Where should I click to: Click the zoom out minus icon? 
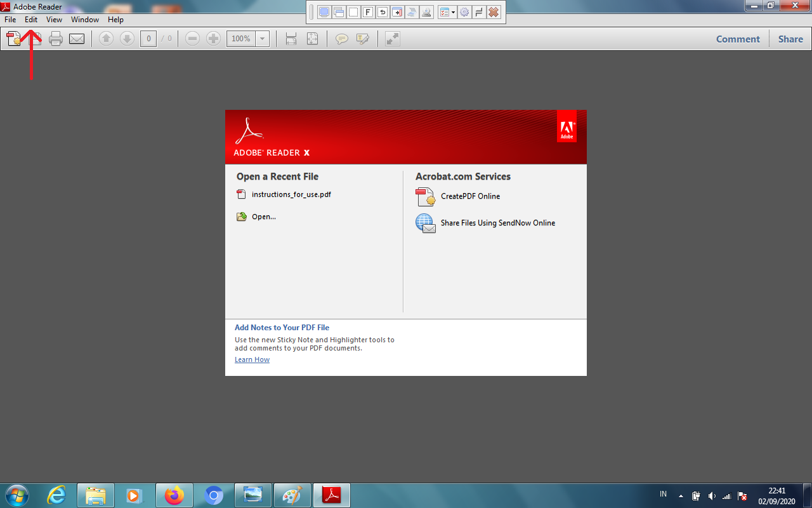193,39
